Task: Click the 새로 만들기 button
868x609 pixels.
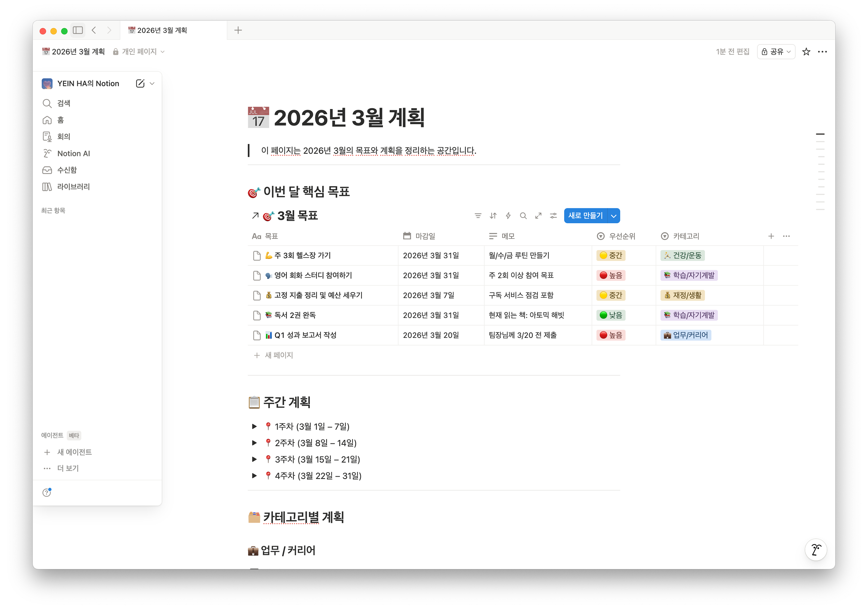Action: tap(585, 216)
